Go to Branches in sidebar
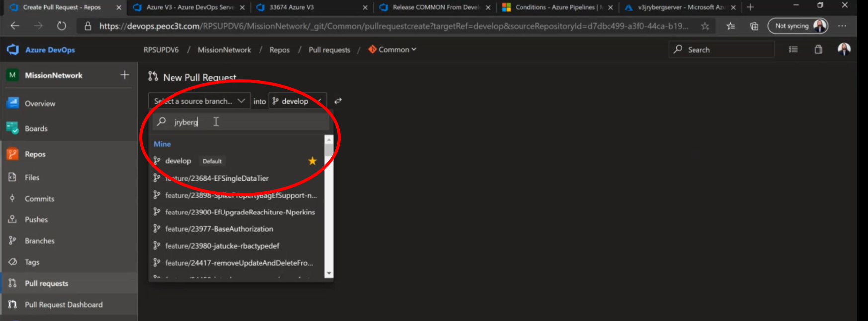The width and height of the screenshot is (868, 321). (39, 241)
